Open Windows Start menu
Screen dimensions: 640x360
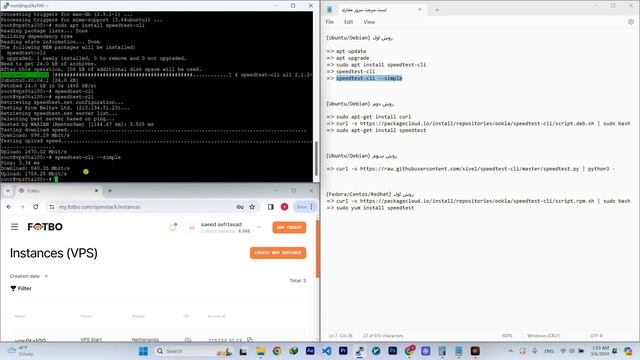point(143,351)
